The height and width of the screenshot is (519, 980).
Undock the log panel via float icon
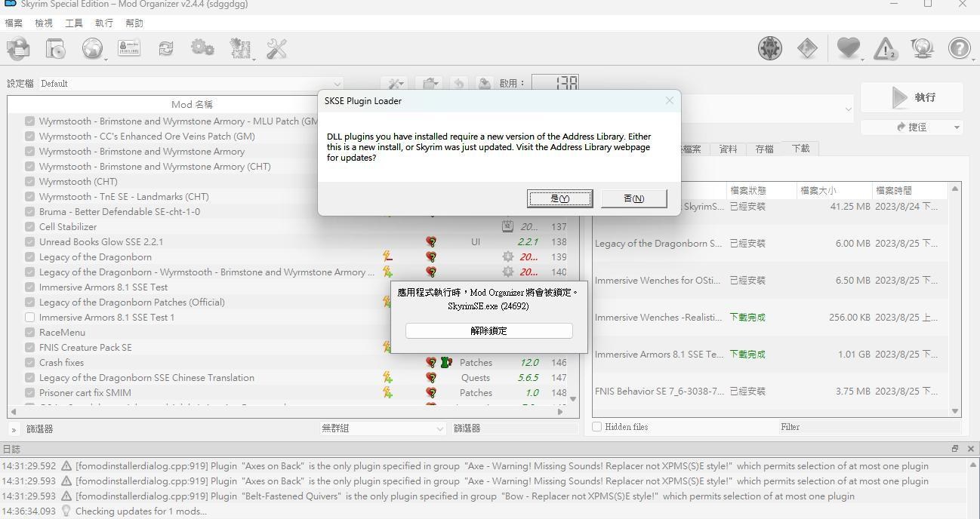[955, 449]
